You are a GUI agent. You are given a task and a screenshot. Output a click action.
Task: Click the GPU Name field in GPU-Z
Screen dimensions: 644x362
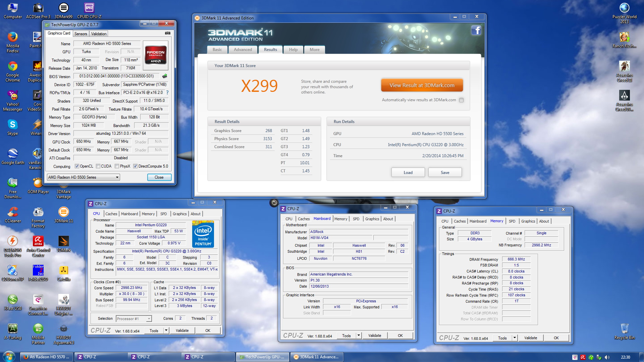107,44
